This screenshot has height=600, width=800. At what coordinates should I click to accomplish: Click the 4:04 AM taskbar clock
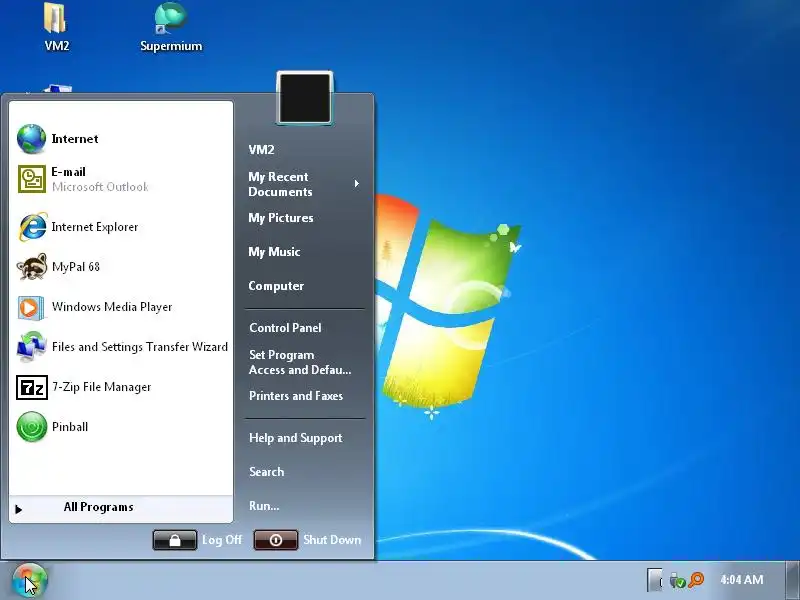click(x=742, y=580)
